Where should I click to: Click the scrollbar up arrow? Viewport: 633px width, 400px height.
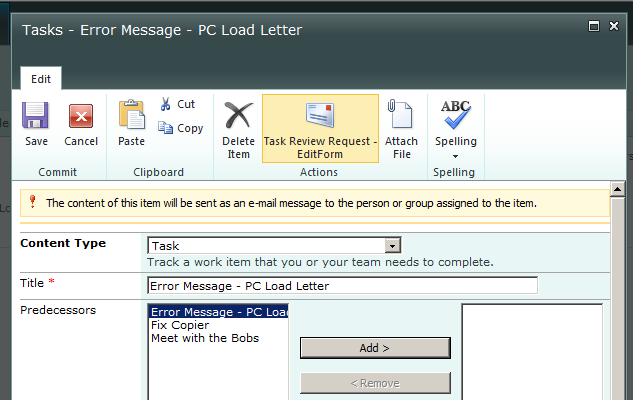617,190
